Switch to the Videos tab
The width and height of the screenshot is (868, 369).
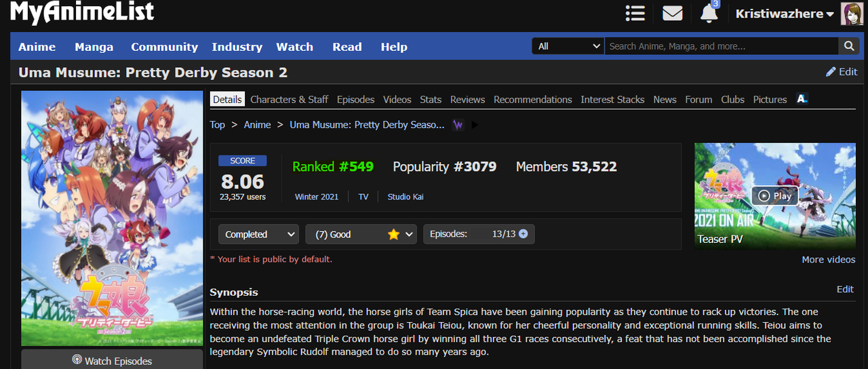tap(397, 99)
